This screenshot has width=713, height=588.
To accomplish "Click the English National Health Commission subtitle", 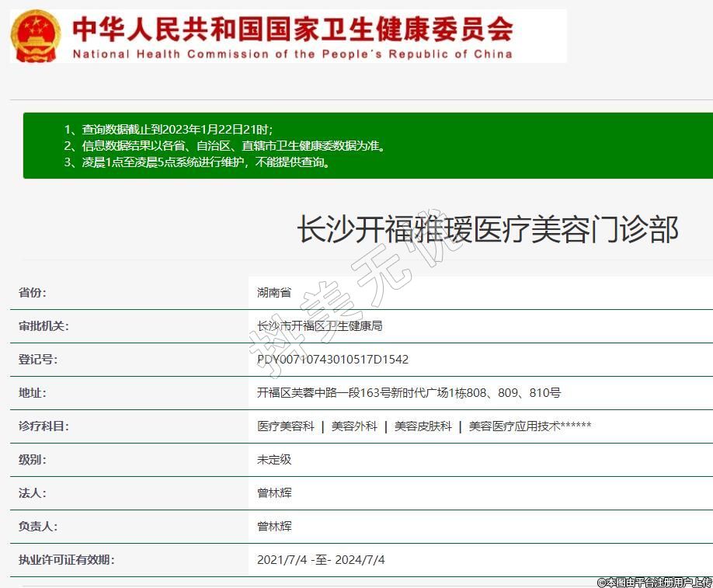I will tap(293, 54).
